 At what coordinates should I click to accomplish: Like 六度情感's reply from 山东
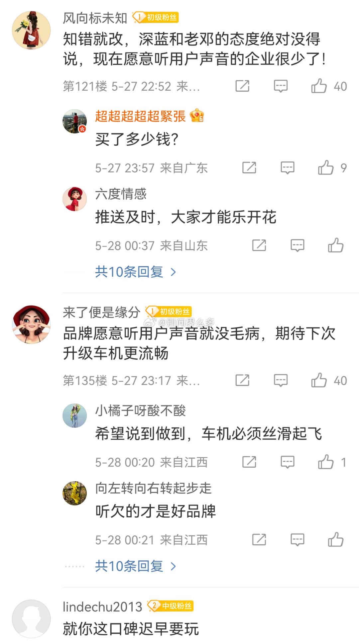click(x=336, y=245)
